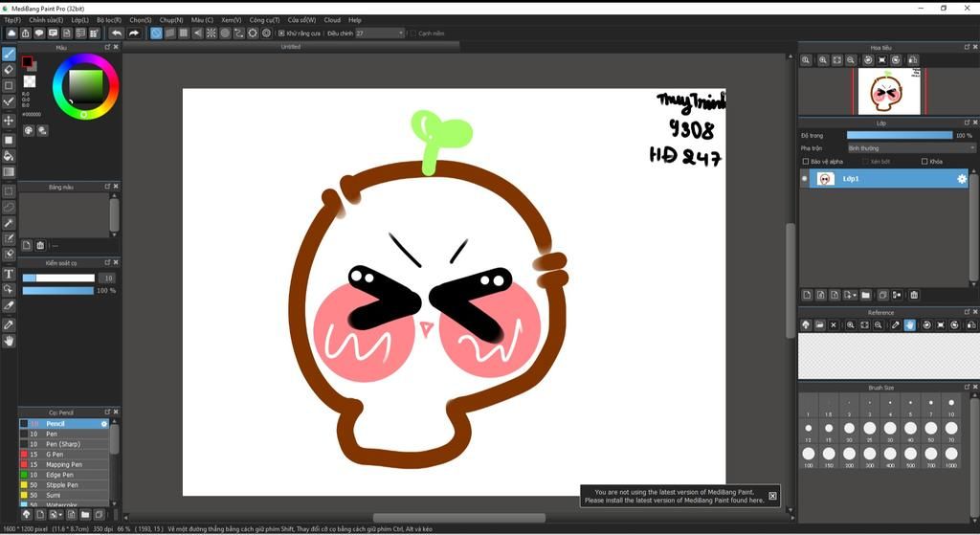Enable the Khóa lock checkbox
This screenshot has height=535, width=980.
(924, 161)
